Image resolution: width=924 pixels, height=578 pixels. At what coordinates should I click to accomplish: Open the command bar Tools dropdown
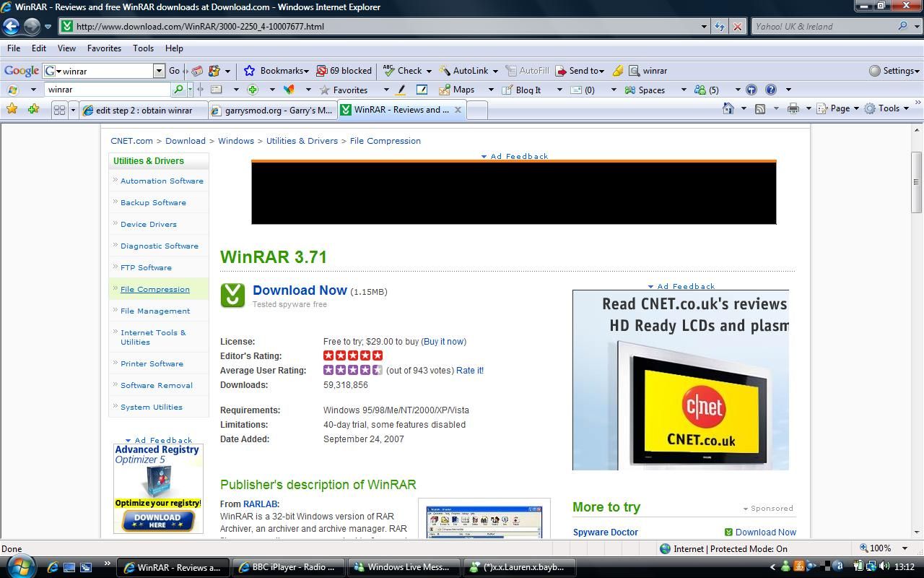pyautogui.click(x=887, y=108)
